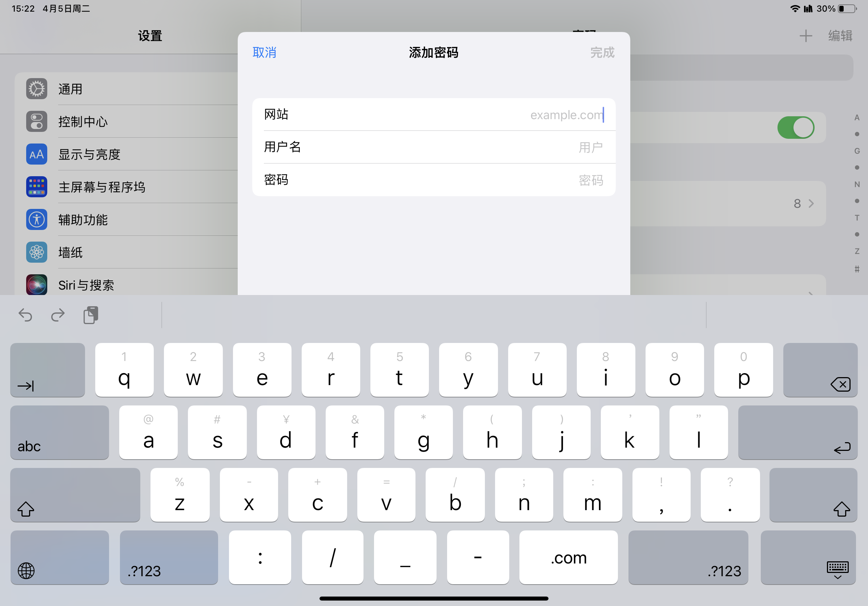Tap 取消 to cancel adding password
The height and width of the screenshot is (606, 868).
pyautogui.click(x=264, y=53)
